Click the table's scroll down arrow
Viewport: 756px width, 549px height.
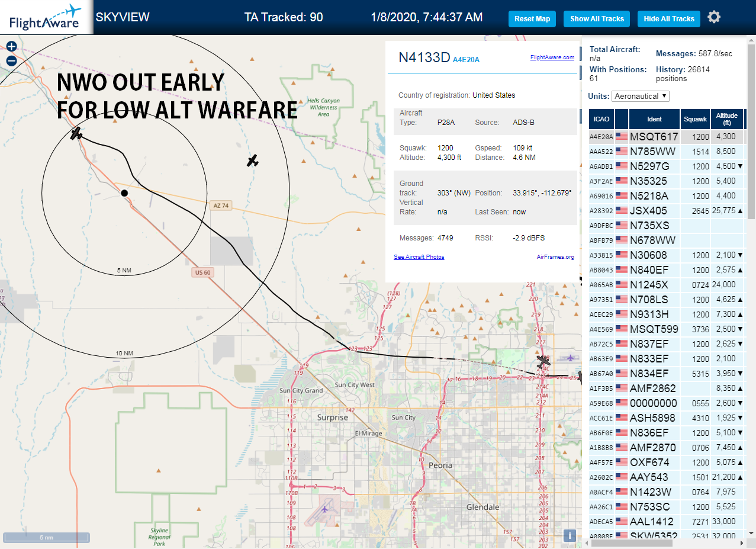751,534
